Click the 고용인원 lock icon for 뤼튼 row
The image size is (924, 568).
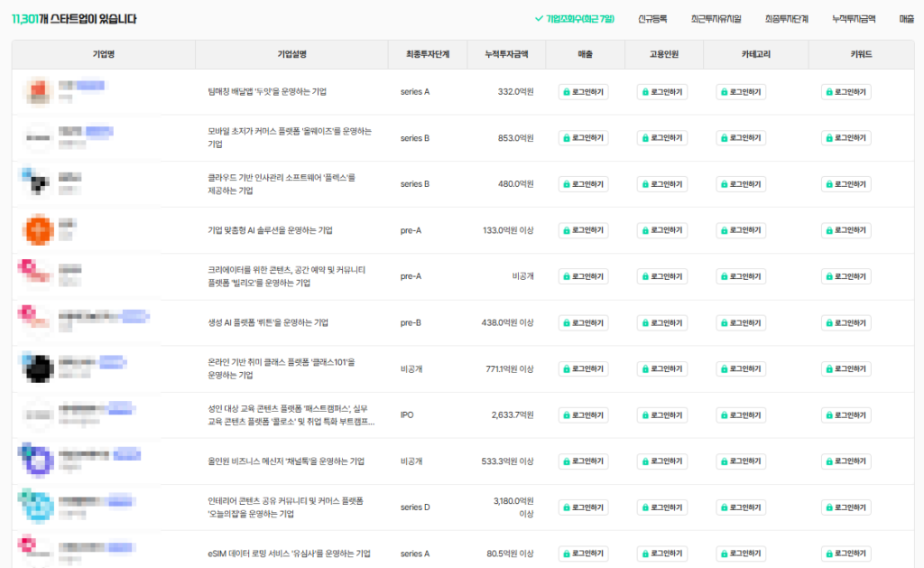[x=644, y=322]
